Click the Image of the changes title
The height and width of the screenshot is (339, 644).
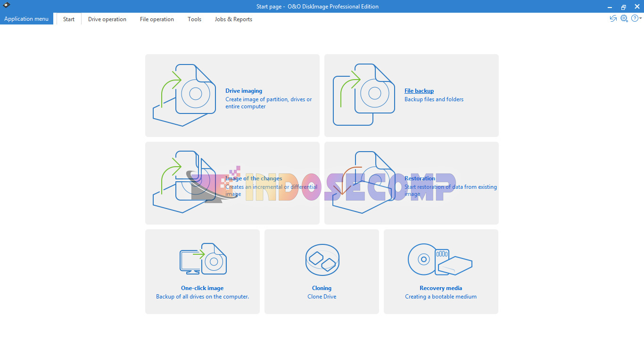click(x=254, y=178)
